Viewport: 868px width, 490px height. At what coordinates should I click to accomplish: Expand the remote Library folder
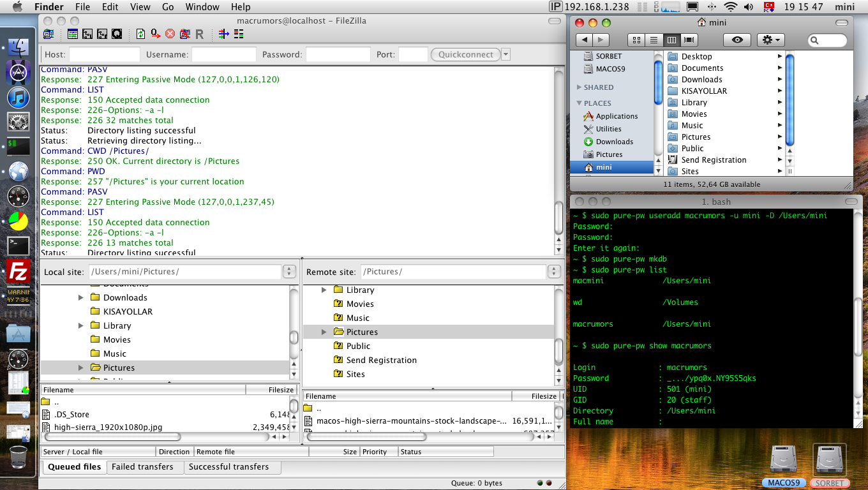point(324,290)
